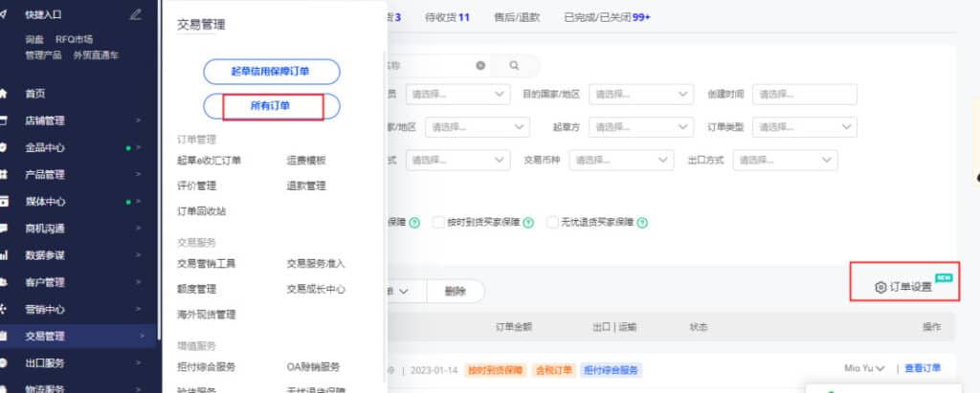The width and height of the screenshot is (980, 393).
Task: Click the gear icon for 订单设置
Action: point(880,287)
